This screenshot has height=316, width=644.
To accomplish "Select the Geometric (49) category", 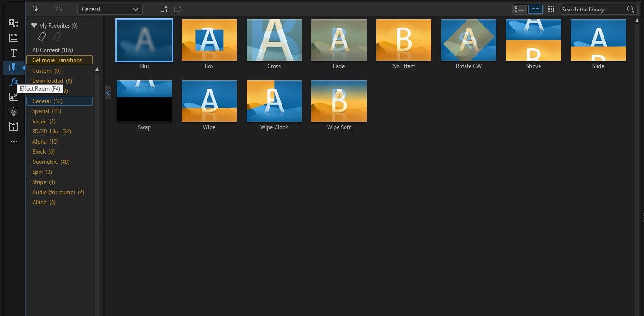I will click(51, 162).
